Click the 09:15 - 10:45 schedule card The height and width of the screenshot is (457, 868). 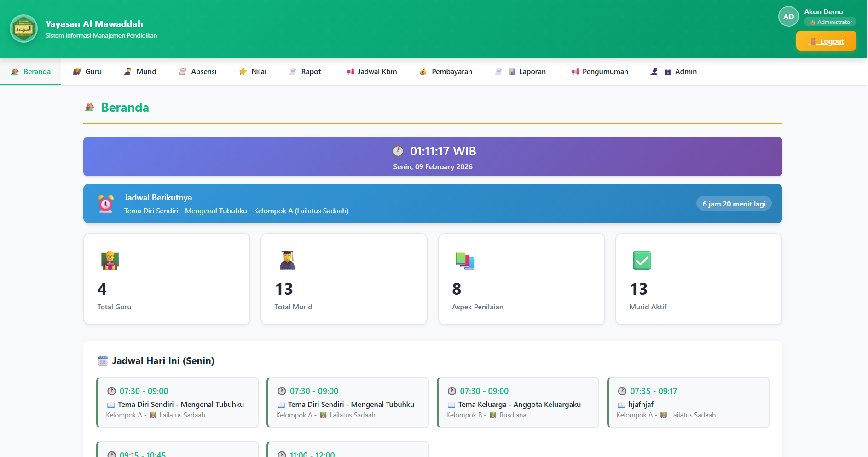(x=177, y=450)
